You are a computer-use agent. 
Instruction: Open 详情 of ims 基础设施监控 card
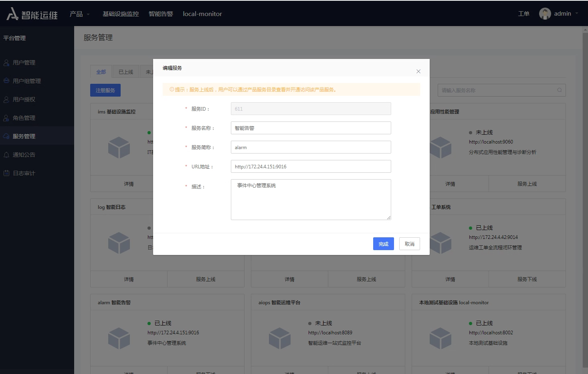tap(129, 184)
